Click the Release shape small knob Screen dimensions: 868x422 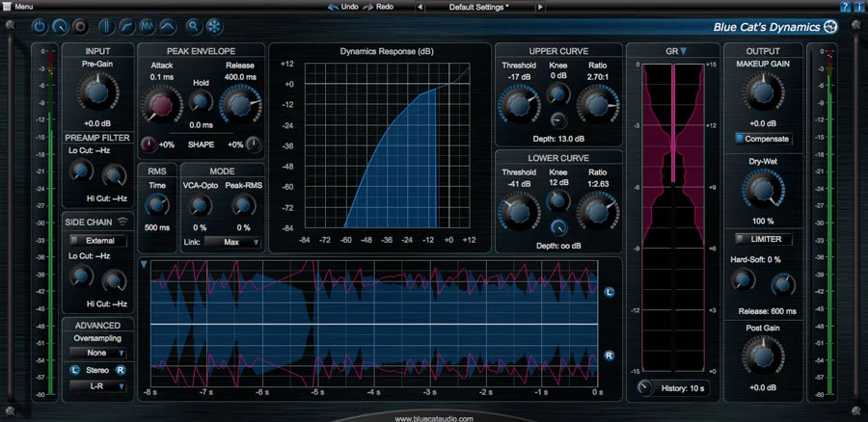tap(254, 145)
